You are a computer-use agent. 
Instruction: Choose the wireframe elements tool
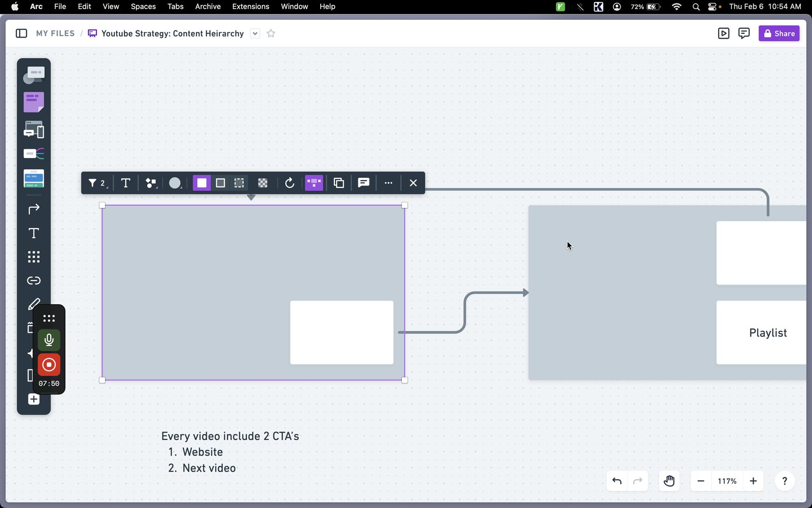click(33, 130)
